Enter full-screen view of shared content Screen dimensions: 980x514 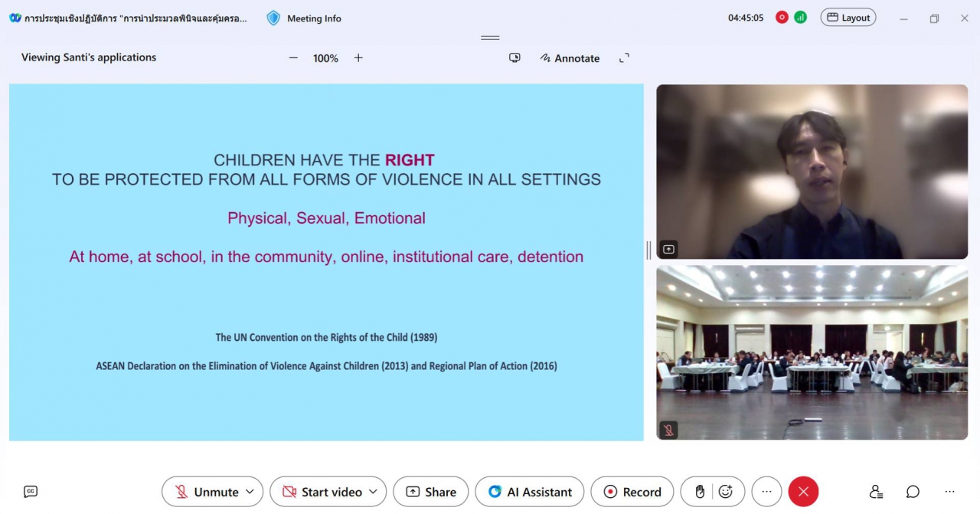coord(624,58)
